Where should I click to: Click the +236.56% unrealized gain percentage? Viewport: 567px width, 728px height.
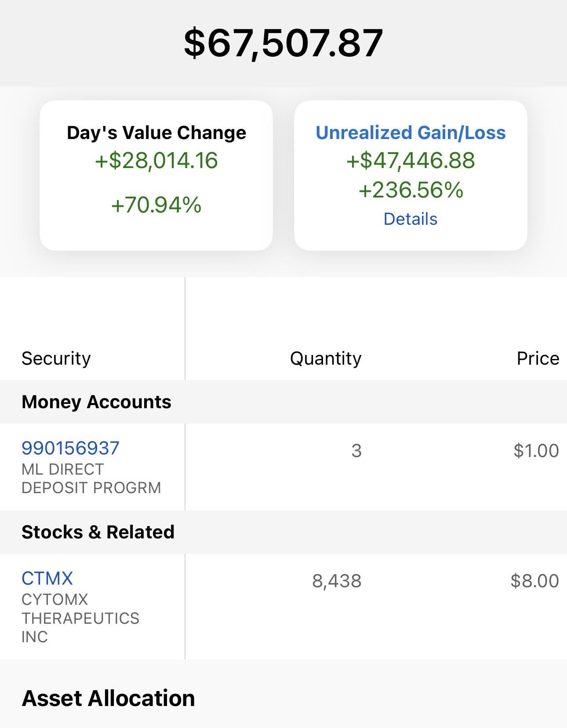(x=411, y=190)
